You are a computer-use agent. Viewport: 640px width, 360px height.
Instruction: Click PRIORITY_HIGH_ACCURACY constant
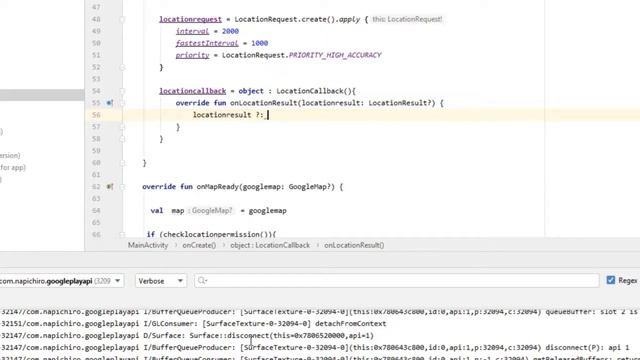(335, 55)
